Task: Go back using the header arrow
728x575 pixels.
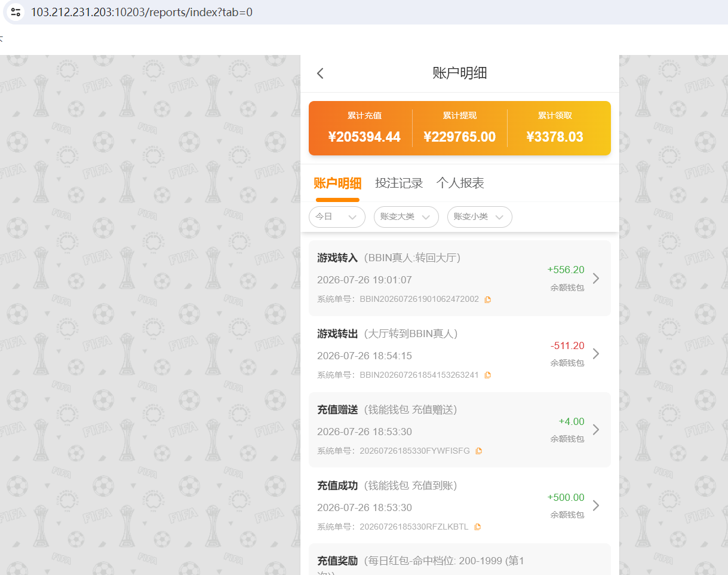Action: (320, 74)
